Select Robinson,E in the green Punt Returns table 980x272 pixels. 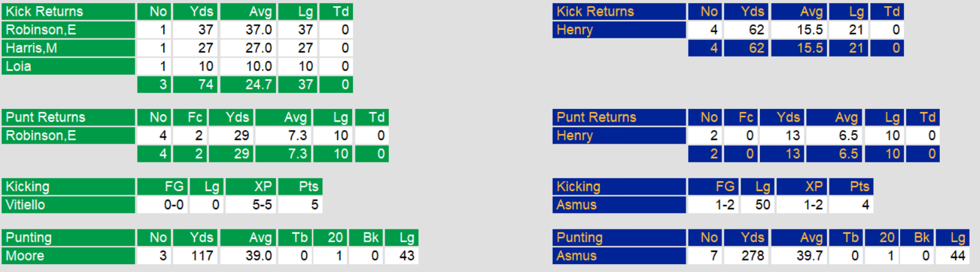pyautogui.click(x=68, y=136)
